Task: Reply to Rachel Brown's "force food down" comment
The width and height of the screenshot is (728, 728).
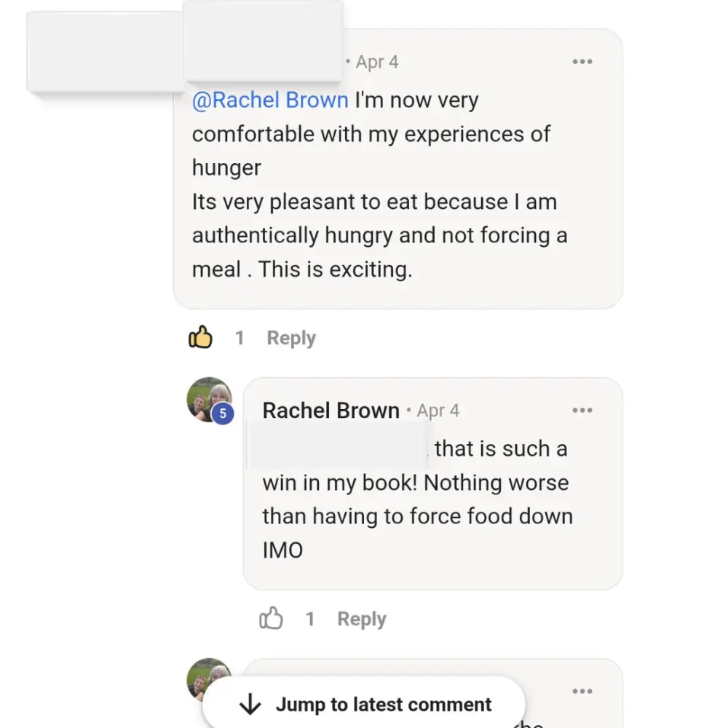Action: [x=361, y=619]
